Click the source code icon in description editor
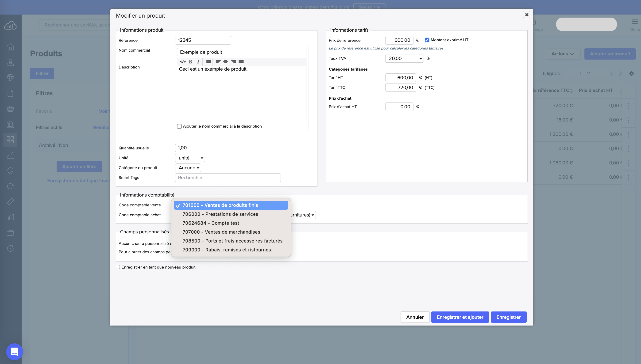Image resolution: width=641 pixels, height=364 pixels. (x=183, y=61)
